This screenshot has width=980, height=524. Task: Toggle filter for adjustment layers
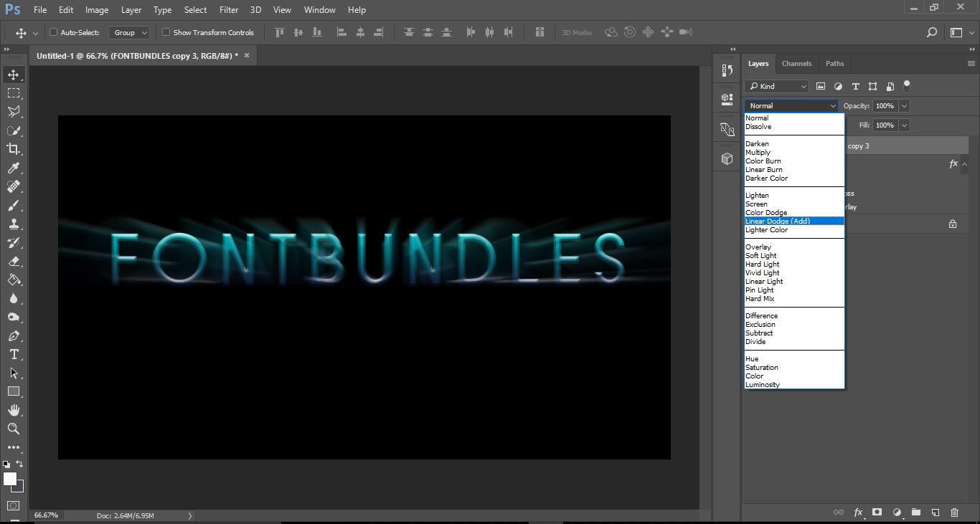[838, 86]
